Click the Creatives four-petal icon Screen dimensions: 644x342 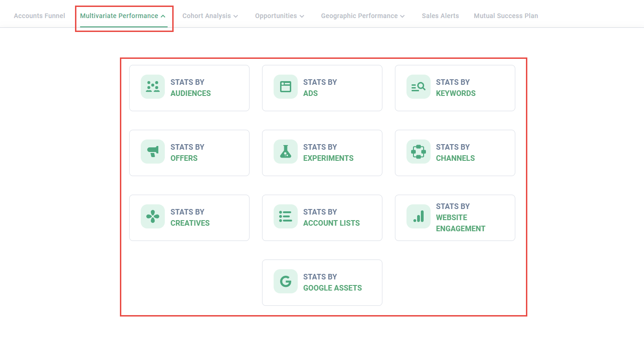coord(152,216)
